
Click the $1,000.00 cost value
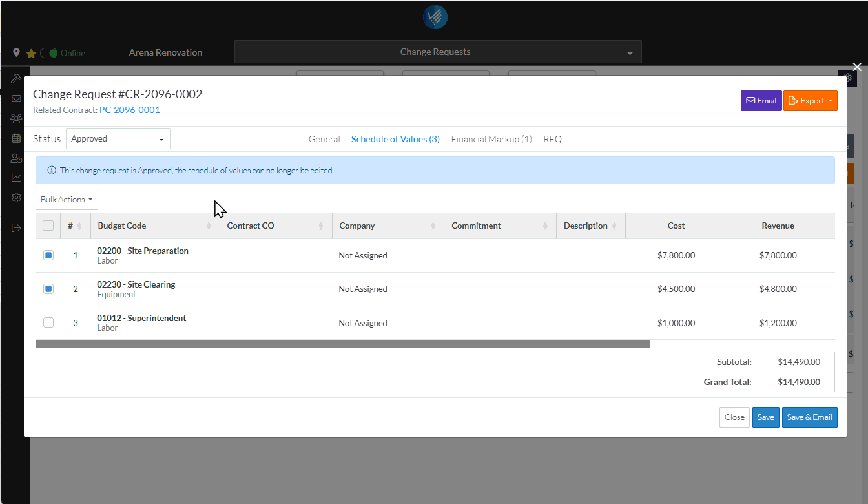(676, 323)
